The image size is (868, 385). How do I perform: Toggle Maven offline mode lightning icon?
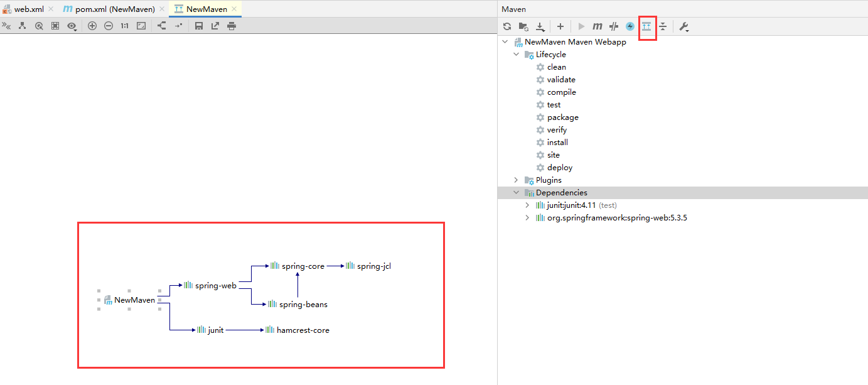click(630, 26)
